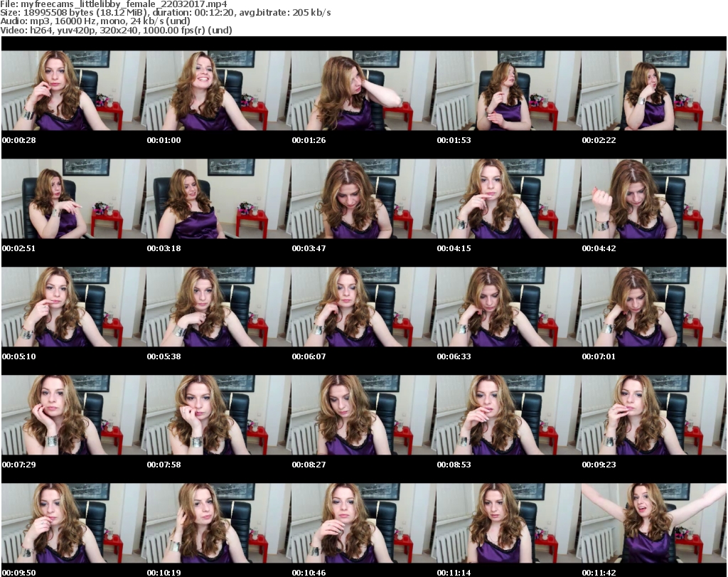
Task: Select the thumbnail at 00:01:00
Action: click(x=218, y=90)
